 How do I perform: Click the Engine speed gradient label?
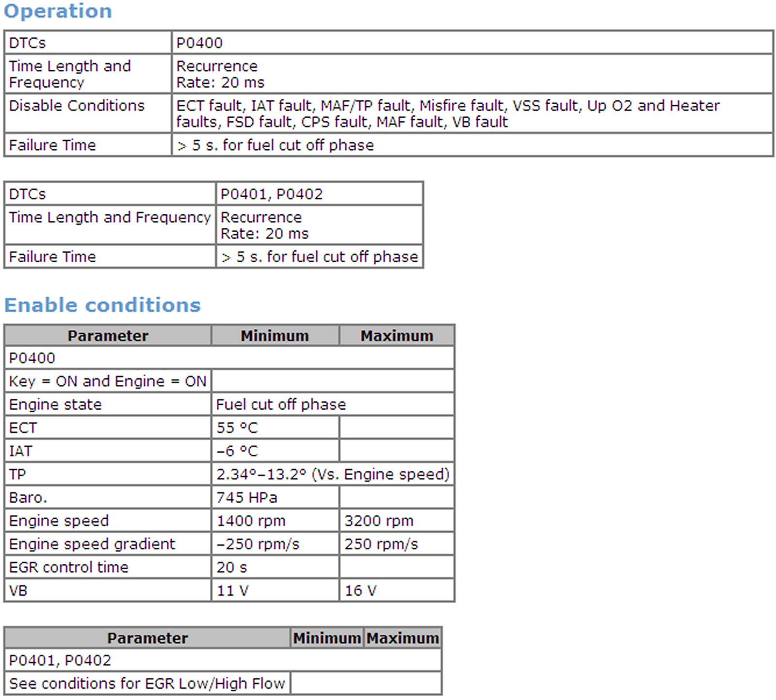pos(92,544)
